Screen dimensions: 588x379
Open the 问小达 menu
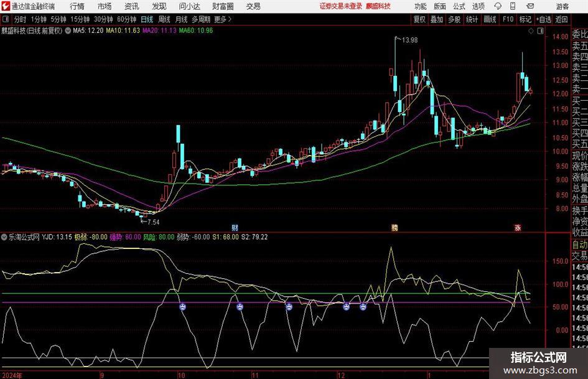[x=189, y=6]
